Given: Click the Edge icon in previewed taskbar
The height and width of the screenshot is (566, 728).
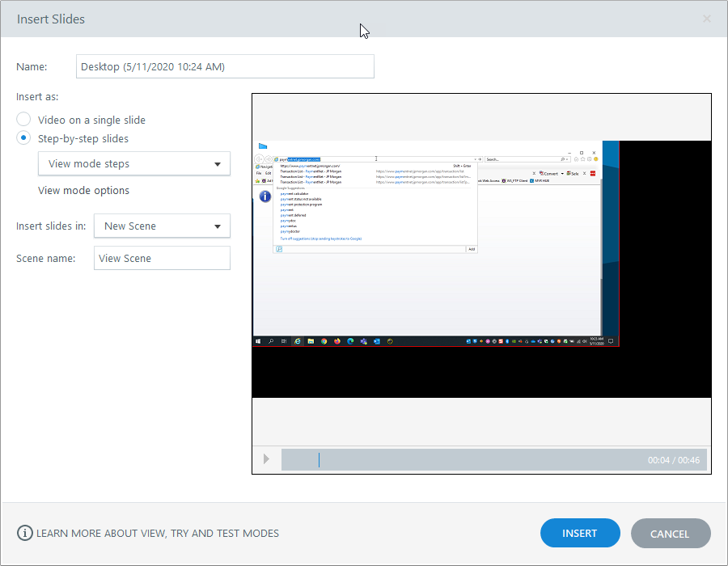Looking at the screenshot, I should pos(350,341).
